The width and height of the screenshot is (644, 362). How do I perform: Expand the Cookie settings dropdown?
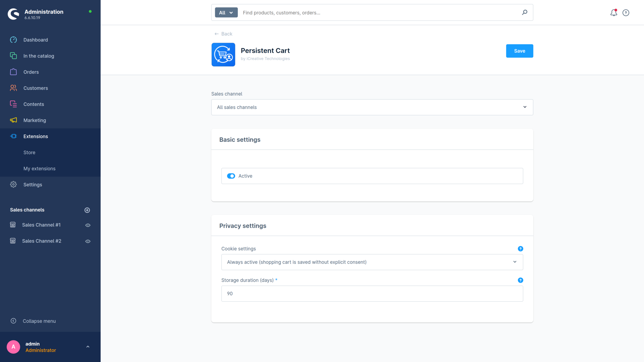coord(372,262)
